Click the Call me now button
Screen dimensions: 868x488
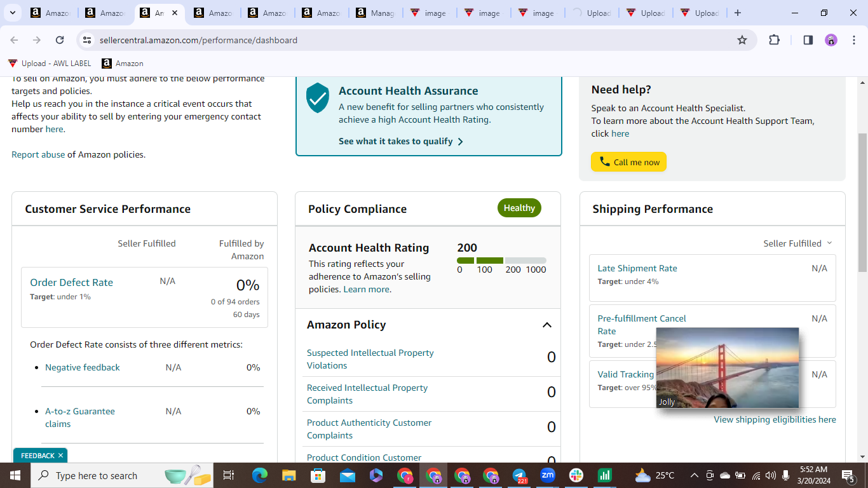tap(628, 162)
